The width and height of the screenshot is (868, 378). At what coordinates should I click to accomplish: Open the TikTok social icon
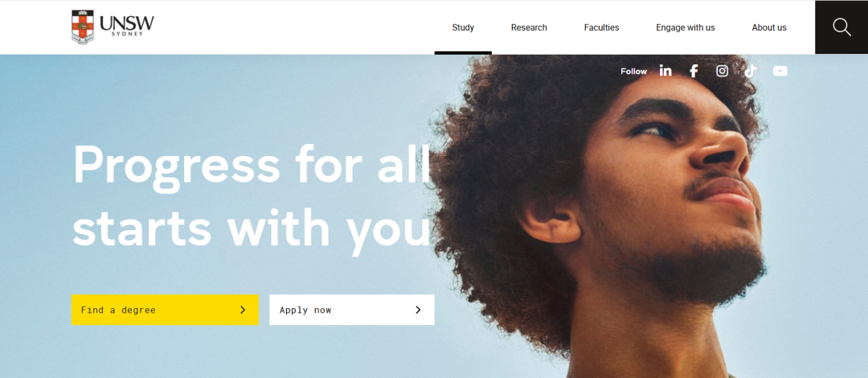[751, 71]
